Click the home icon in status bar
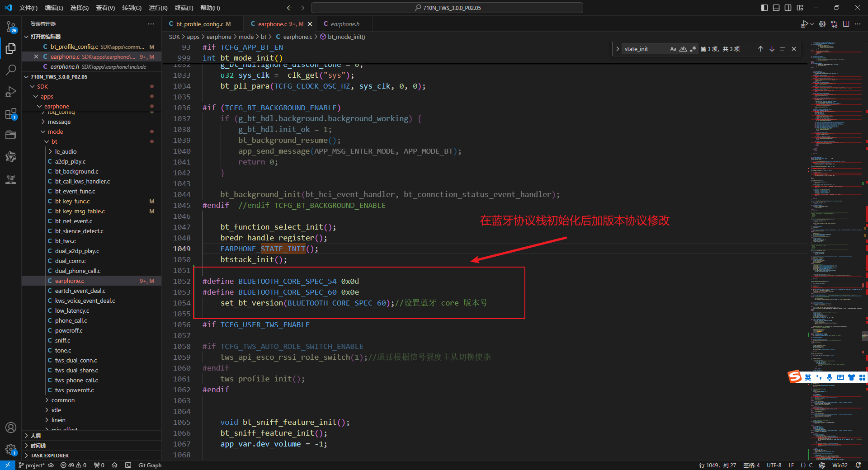This screenshot has height=470, width=868. (x=115, y=465)
